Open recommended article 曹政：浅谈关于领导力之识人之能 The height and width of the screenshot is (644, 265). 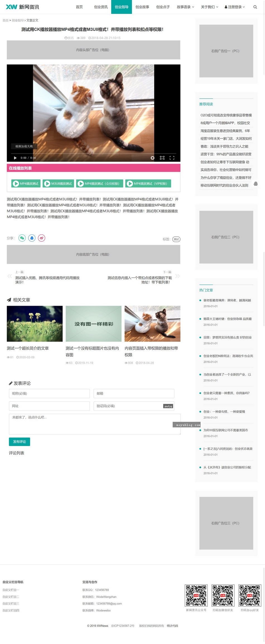(224, 146)
